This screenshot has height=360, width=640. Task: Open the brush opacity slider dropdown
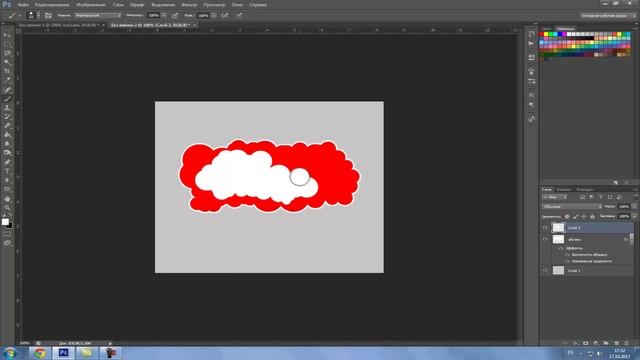[164, 15]
